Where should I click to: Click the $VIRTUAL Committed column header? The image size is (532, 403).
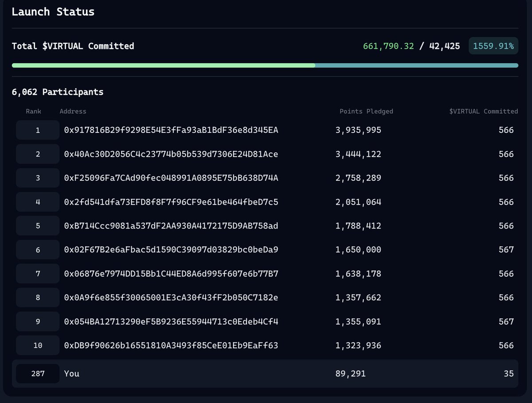click(484, 112)
